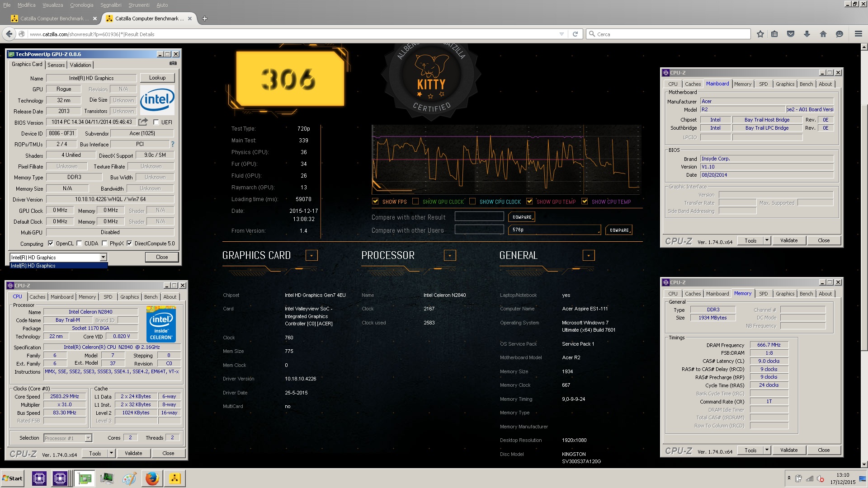The height and width of the screenshot is (488, 868).
Task: Click the Catzilla URL address bar
Action: coord(293,34)
